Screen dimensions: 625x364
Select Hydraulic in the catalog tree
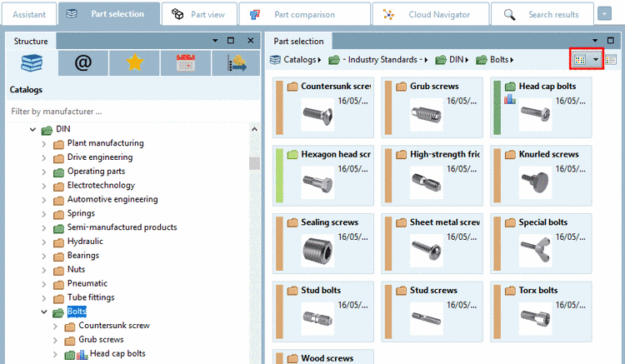[85, 242]
